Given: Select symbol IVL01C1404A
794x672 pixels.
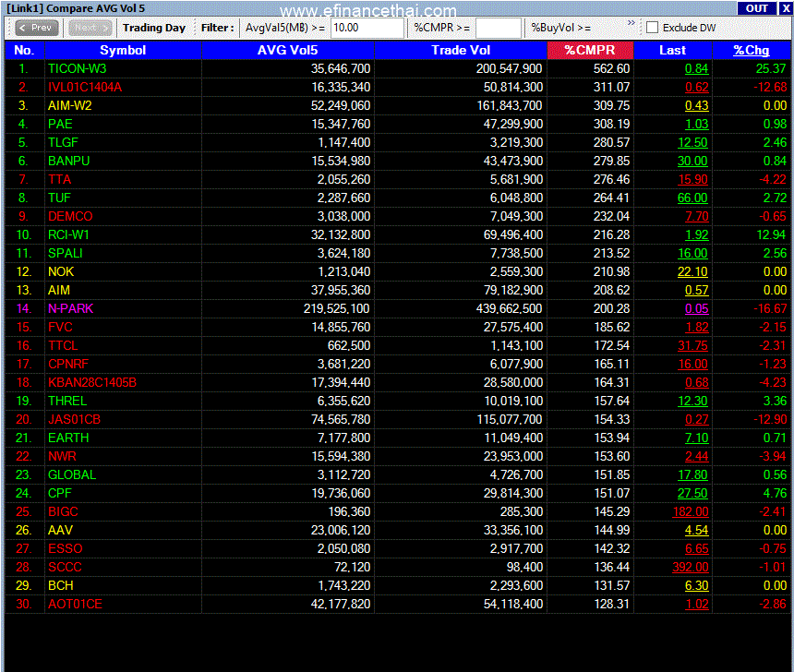Looking at the screenshot, I should 85,87.
